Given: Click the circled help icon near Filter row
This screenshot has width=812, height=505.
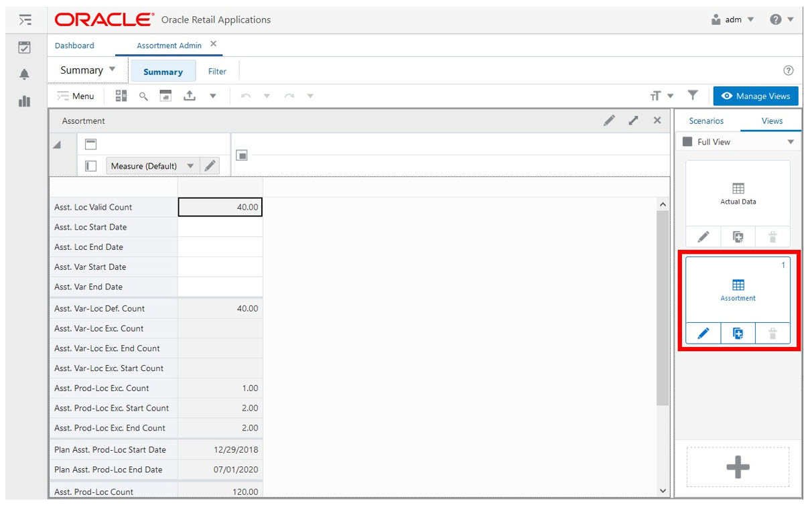Looking at the screenshot, I should pos(789,70).
